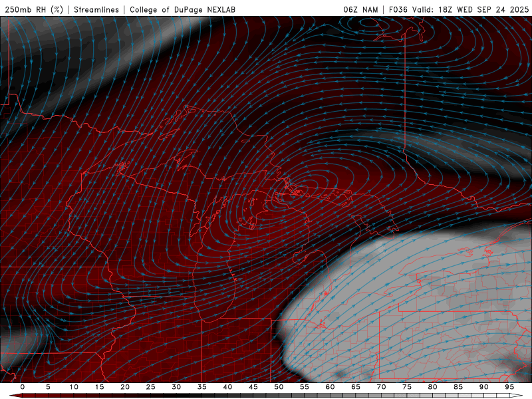Viewport: 532px width, 399px height.
Task: Click 'College of DuPage NEXLAB' text
Action: 182,10
